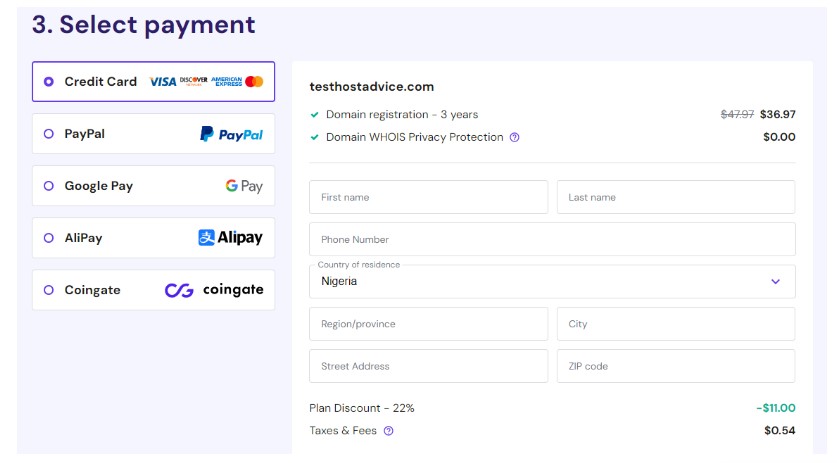
Task: Focus the Region/province field
Action: (x=429, y=324)
